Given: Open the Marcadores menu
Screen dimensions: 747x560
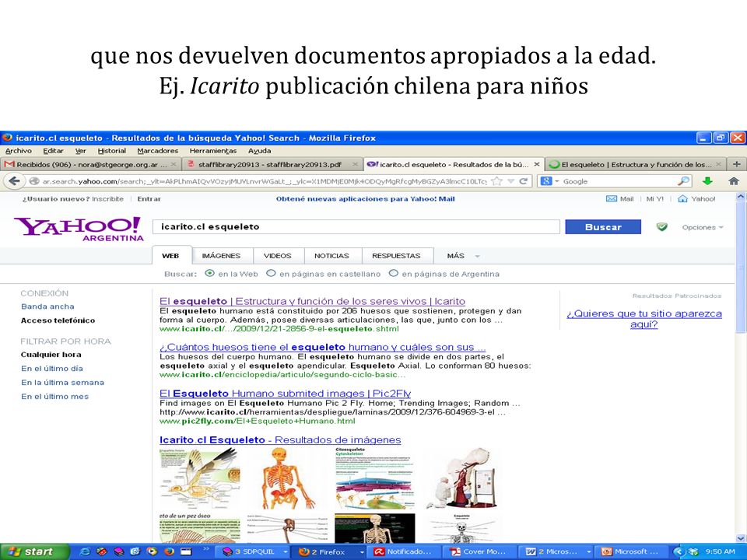Looking at the screenshot, I should (158, 150).
